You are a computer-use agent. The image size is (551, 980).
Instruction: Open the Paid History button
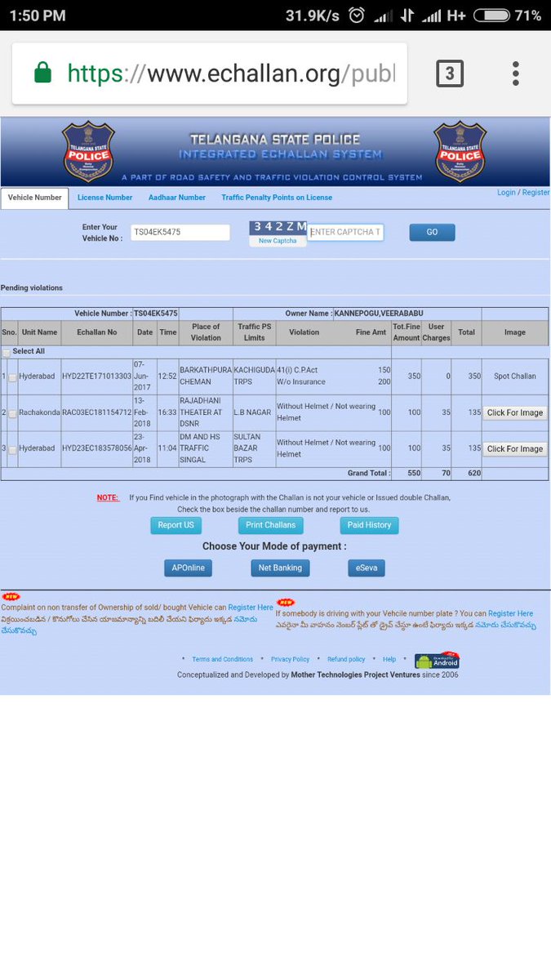tap(369, 525)
